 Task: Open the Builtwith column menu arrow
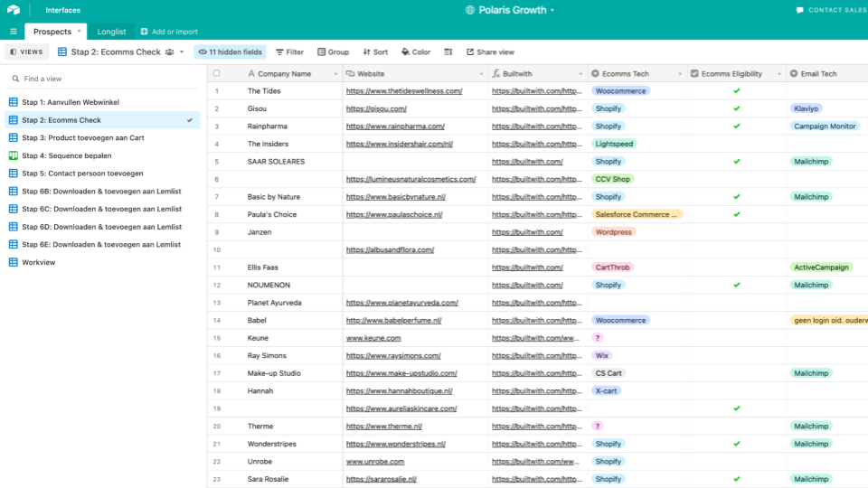tap(580, 74)
